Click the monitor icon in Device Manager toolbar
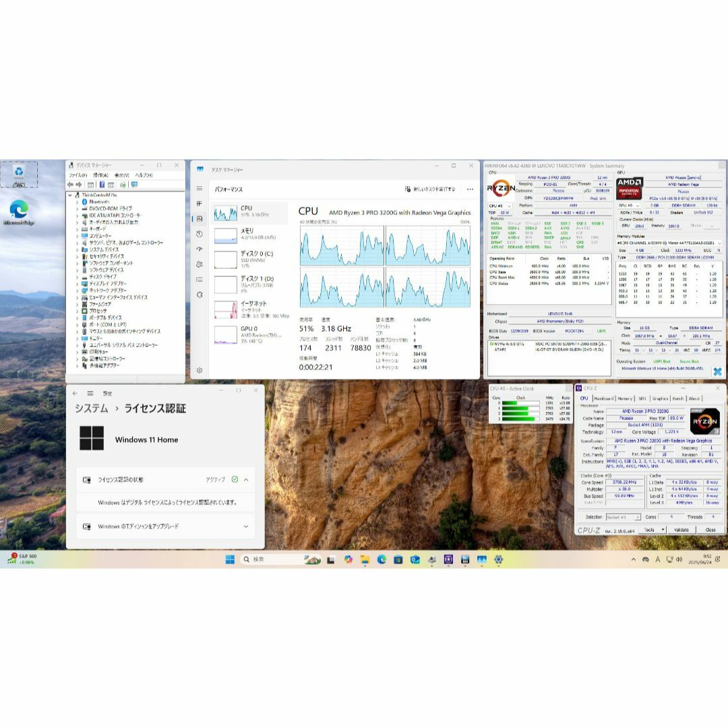The image size is (728, 728). click(135, 185)
